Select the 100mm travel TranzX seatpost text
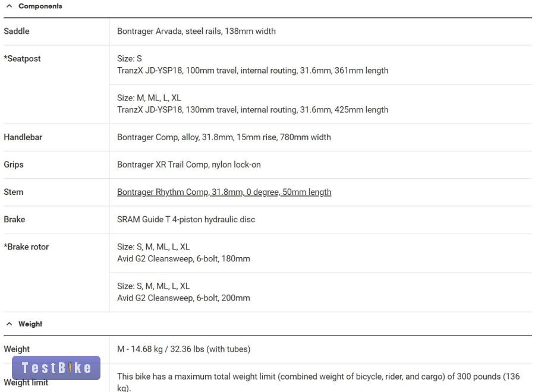 (x=252, y=71)
